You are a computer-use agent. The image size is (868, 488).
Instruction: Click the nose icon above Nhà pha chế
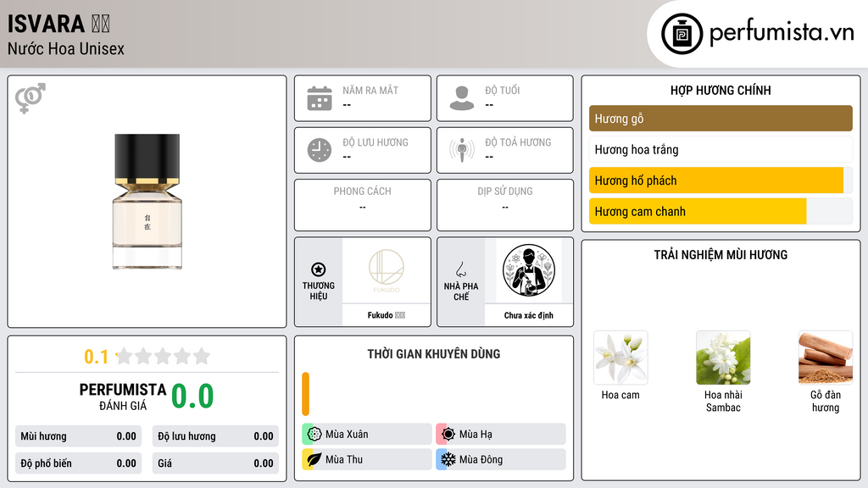tap(460, 269)
